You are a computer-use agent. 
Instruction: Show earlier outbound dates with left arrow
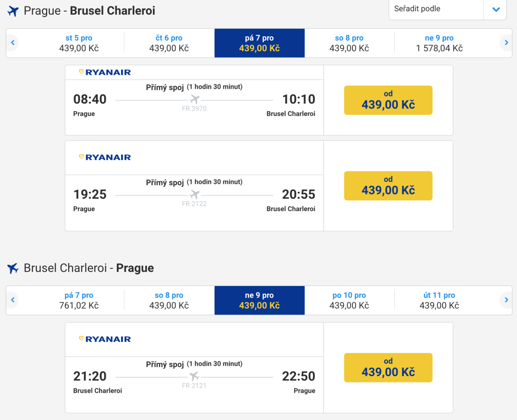[x=13, y=43]
